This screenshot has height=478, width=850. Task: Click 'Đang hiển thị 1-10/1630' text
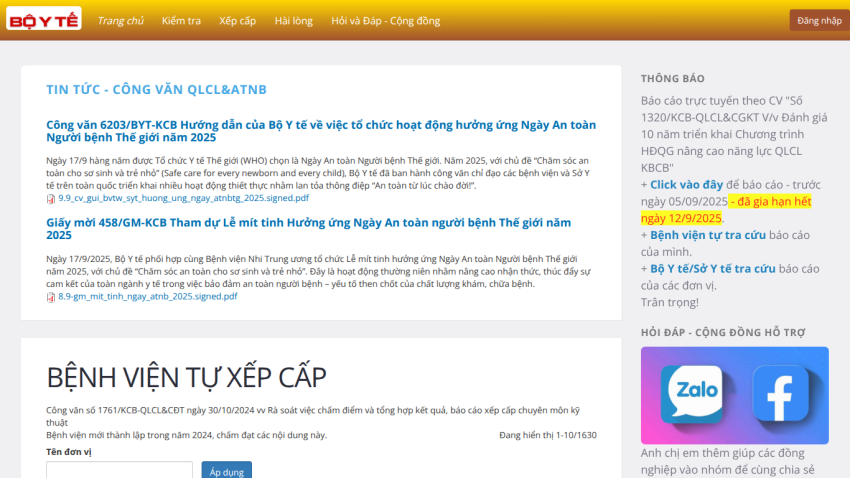click(x=548, y=435)
